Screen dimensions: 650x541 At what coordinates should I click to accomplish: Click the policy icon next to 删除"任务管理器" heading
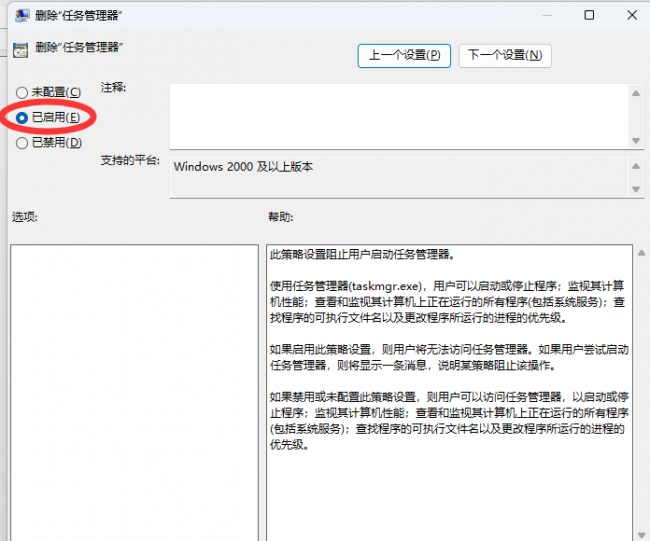[x=20, y=50]
